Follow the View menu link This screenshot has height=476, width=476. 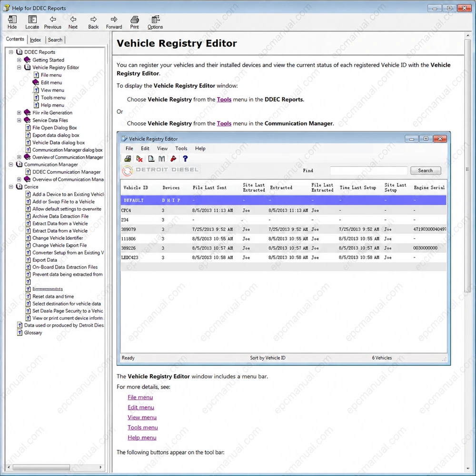[x=142, y=417]
